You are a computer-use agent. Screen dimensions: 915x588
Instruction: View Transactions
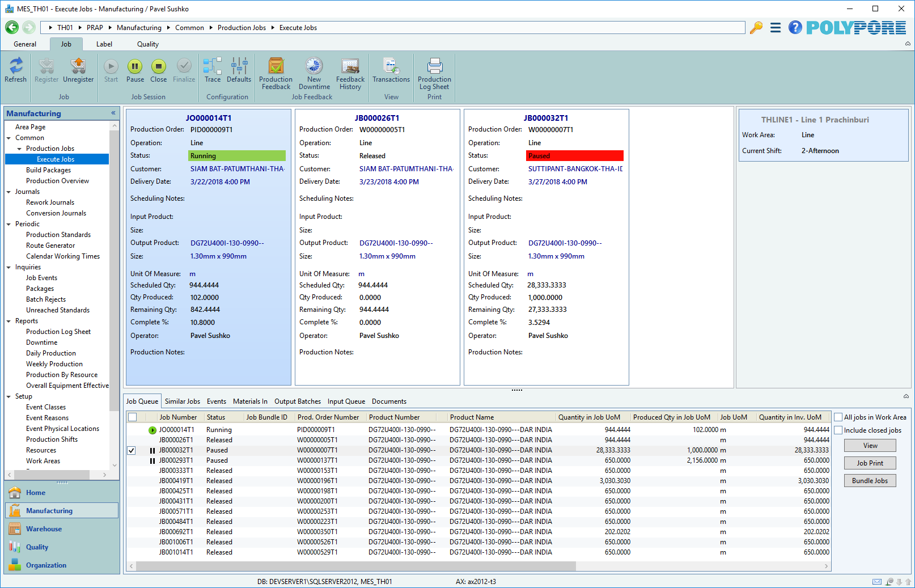tap(391, 70)
